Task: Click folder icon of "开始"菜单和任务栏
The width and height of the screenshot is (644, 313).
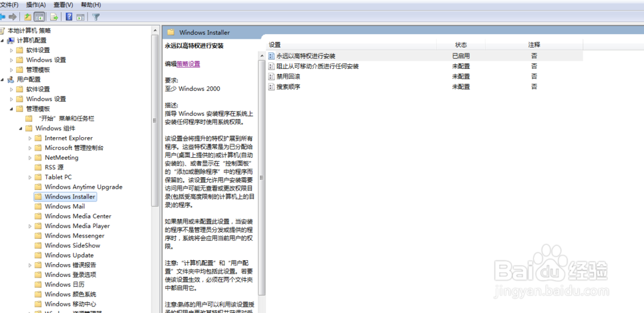Action: point(29,119)
